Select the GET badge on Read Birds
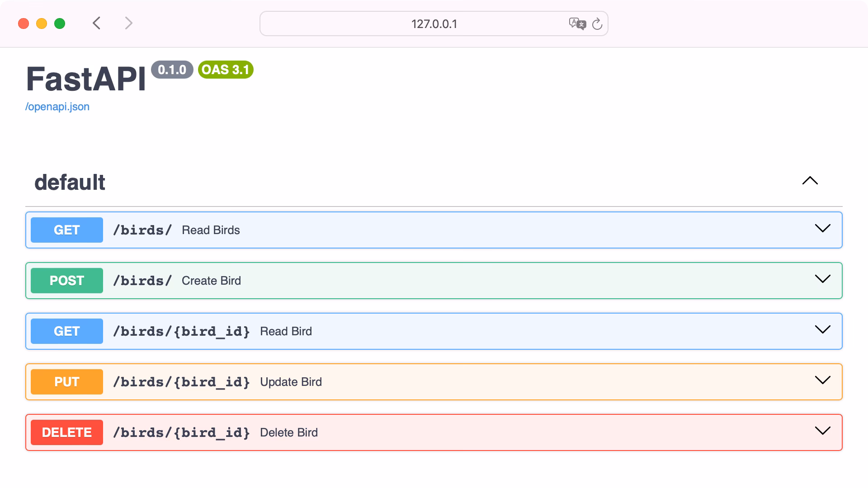 [x=66, y=230]
